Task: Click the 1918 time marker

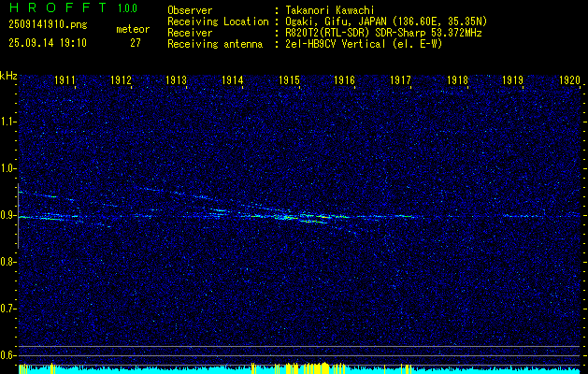Action: point(458,79)
